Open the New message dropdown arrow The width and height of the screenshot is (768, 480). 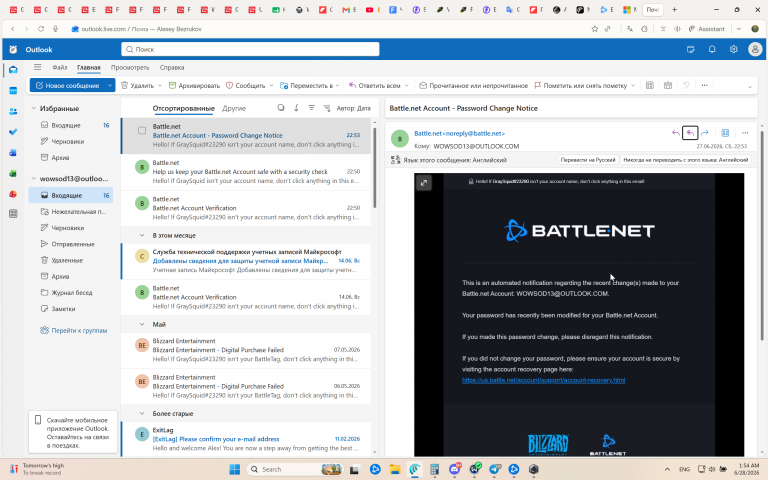click(110, 85)
